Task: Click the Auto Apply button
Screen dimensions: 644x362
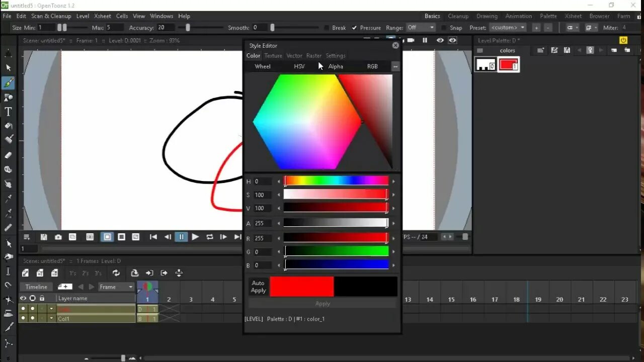Action: (258, 287)
